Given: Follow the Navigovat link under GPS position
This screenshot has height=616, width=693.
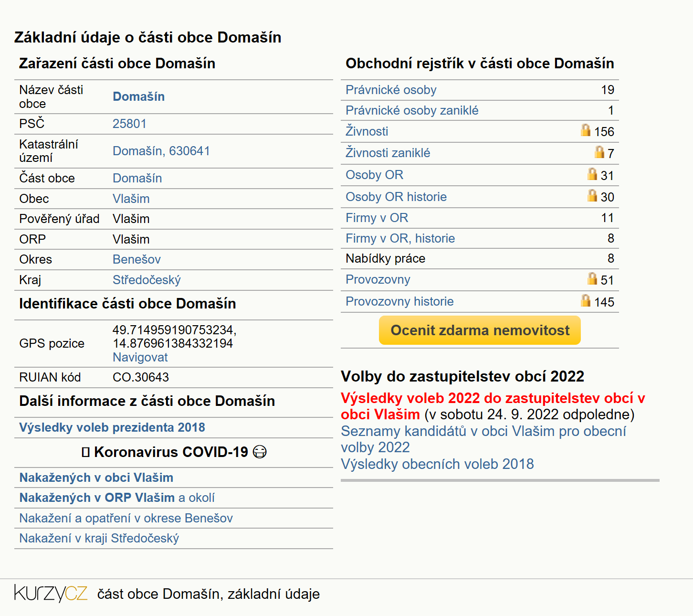Looking at the screenshot, I should coord(140,357).
